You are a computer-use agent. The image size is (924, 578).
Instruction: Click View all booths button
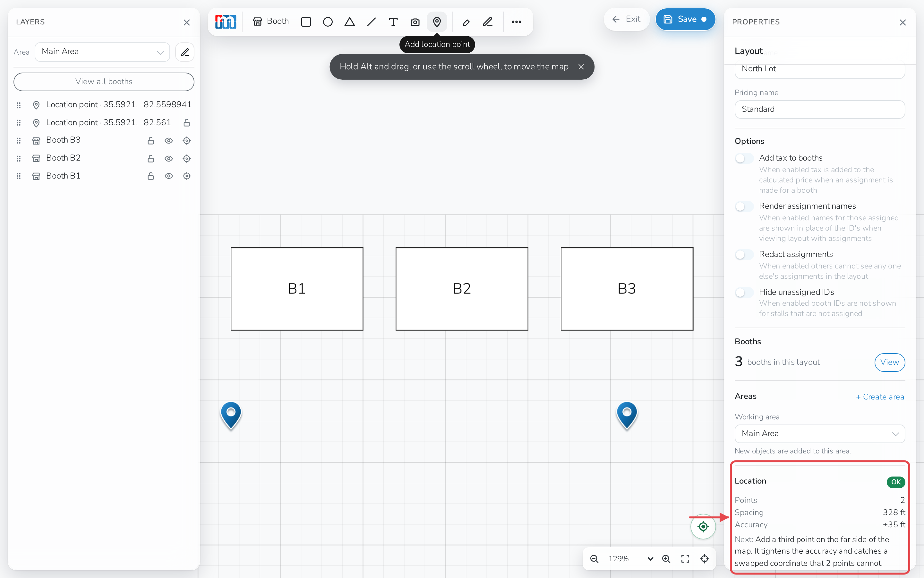104,82
